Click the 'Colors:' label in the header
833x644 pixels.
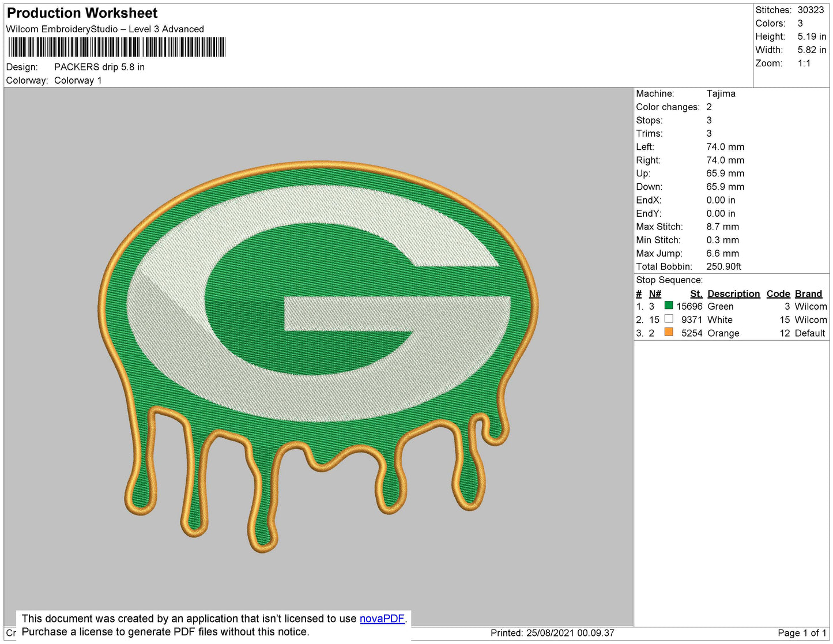click(770, 24)
